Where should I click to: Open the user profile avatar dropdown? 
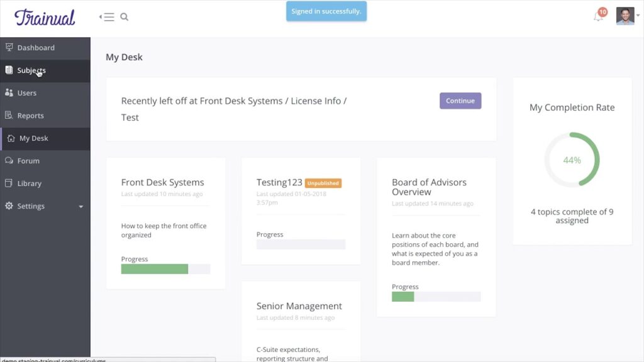(628, 16)
